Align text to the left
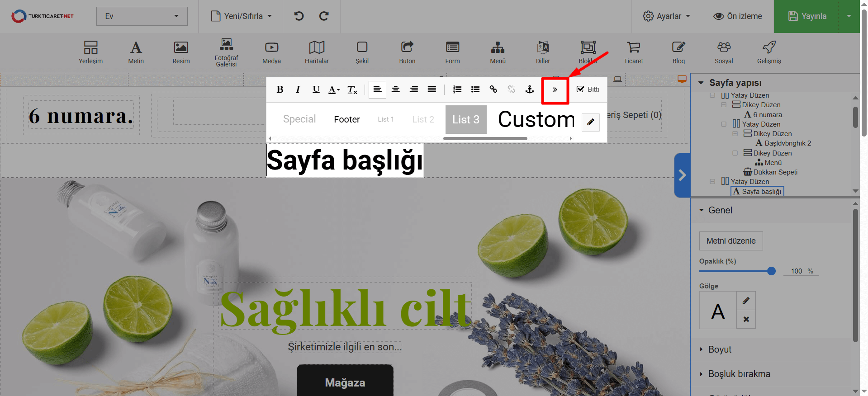 (377, 90)
